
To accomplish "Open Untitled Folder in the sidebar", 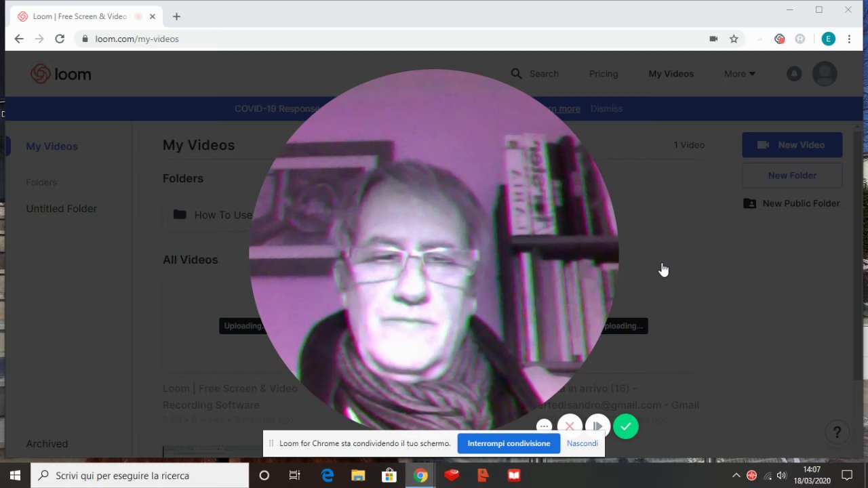I will pyautogui.click(x=61, y=209).
